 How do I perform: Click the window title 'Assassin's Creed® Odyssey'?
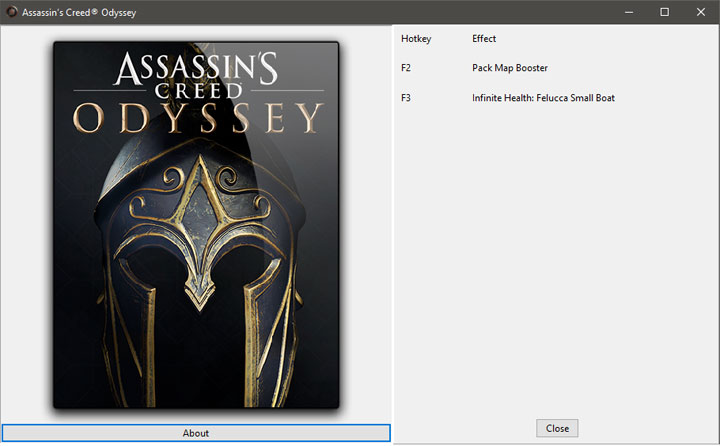click(79, 12)
